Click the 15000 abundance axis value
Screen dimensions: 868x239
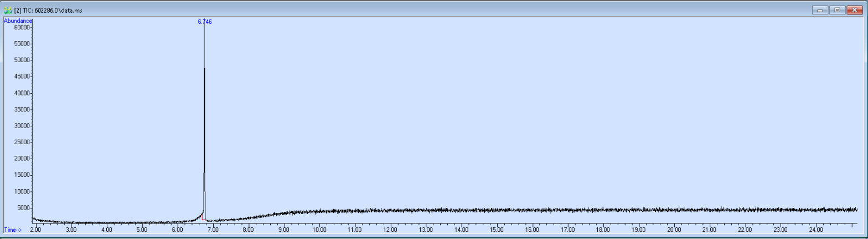tap(21, 175)
